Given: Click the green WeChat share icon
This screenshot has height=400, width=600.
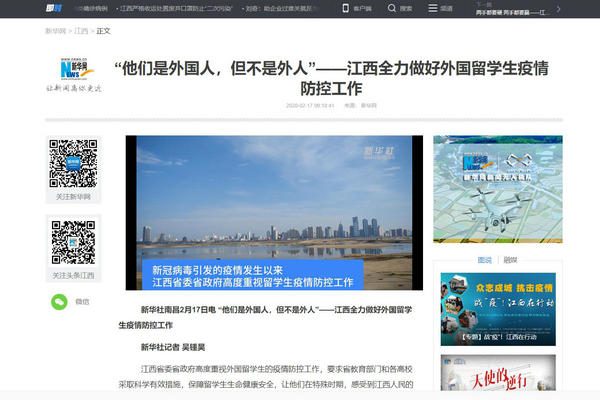Looking at the screenshot, I should (x=59, y=300).
